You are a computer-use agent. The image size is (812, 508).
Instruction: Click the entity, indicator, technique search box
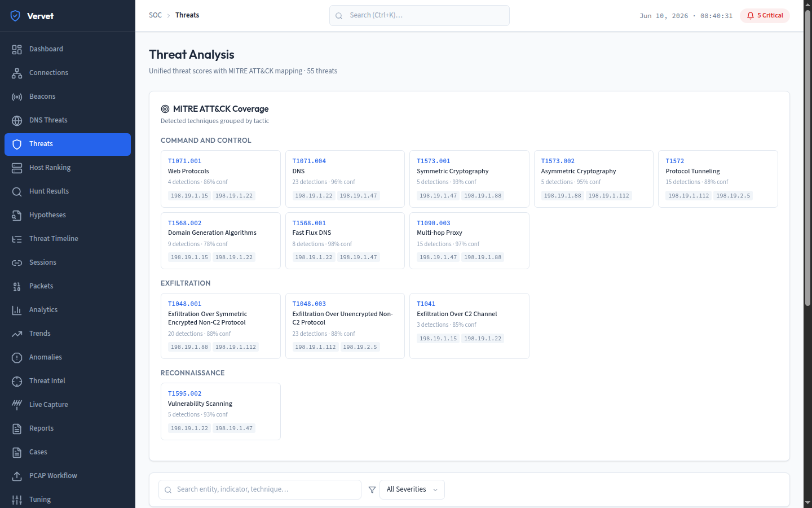260,489
